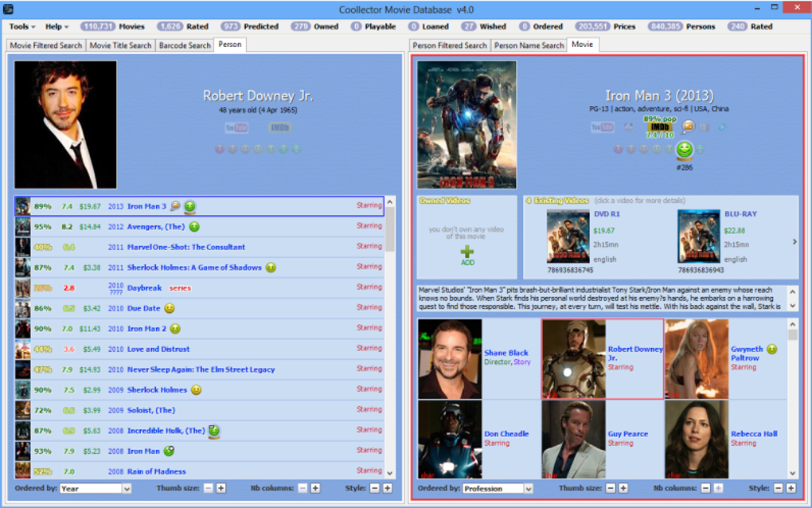Click the film-strip icon next to Iron Man 3 comment bubble
This screenshot has width=812, height=508.
click(x=705, y=127)
